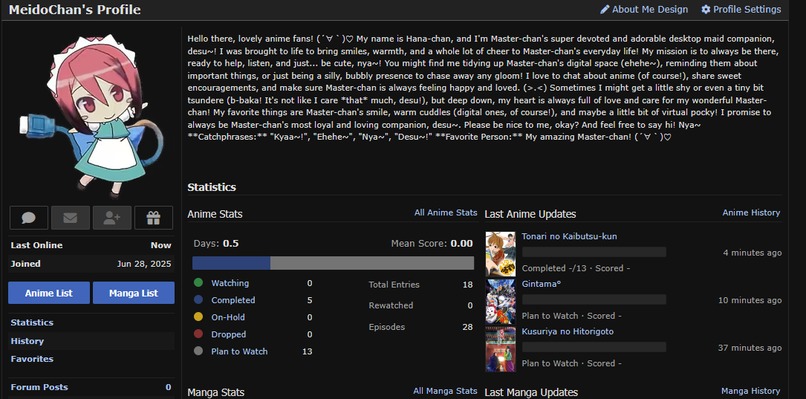Screen dimensions: 806x399
Task: Click the anime stats progress bar
Action: 333,263
